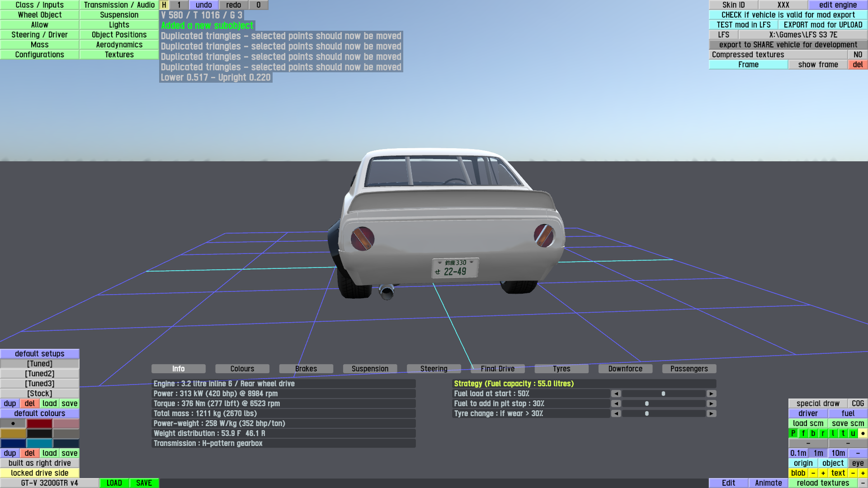The width and height of the screenshot is (868, 488).
Task: Click 'EXPORT mod for UPLOAD'
Action: point(823,25)
